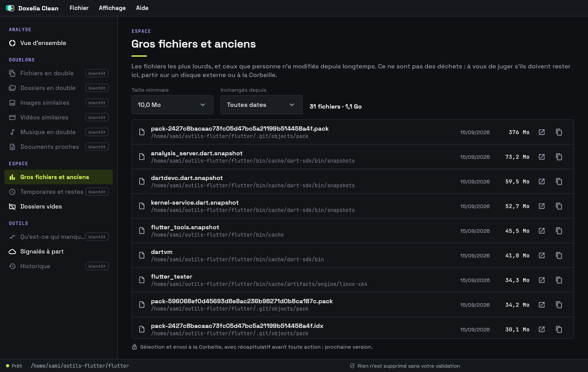
Task: Select Fichiers en double entry
Action: click(x=58, y=73)
